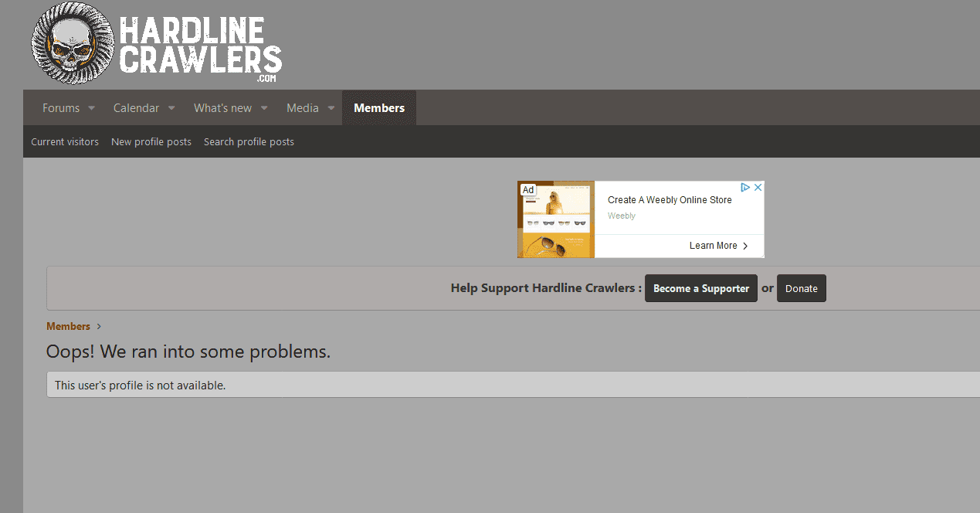Click the Ad label badge

point(528,190)
